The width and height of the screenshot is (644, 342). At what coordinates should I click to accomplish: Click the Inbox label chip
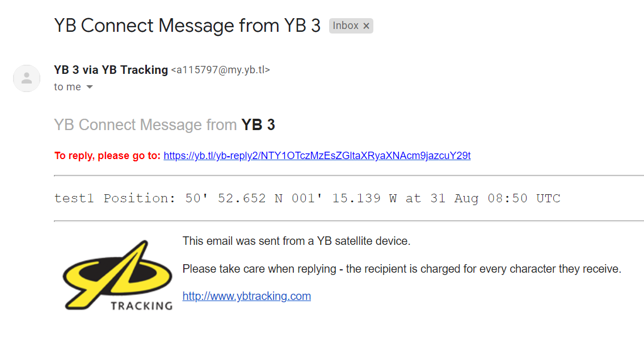click(x=346, y=26)
